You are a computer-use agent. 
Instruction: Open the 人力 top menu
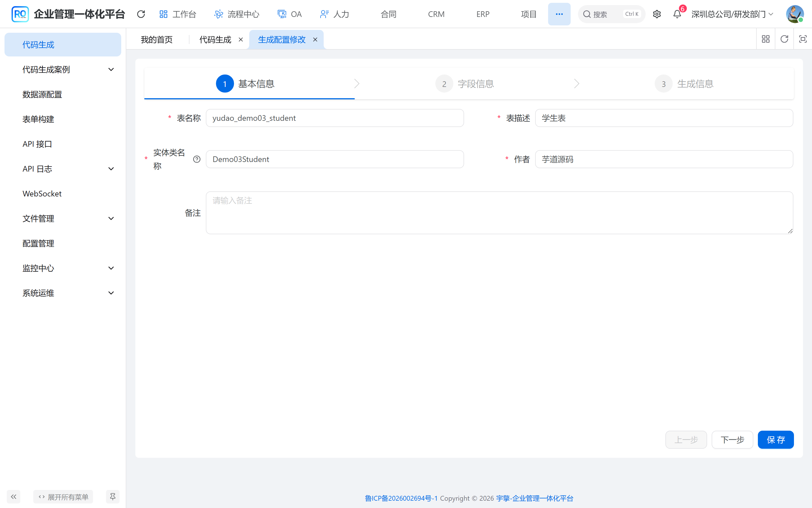click(335, 14)
